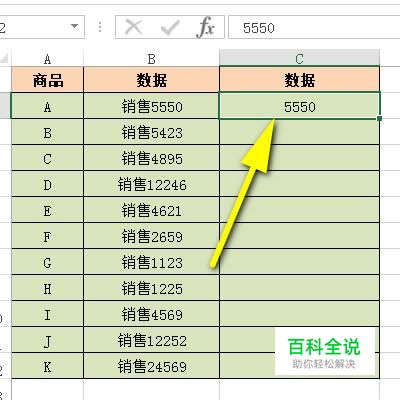This screenshot has width=400, height=400.
Task: Click the Enter checkmark icon in formula bar
Action: (170, 27)
